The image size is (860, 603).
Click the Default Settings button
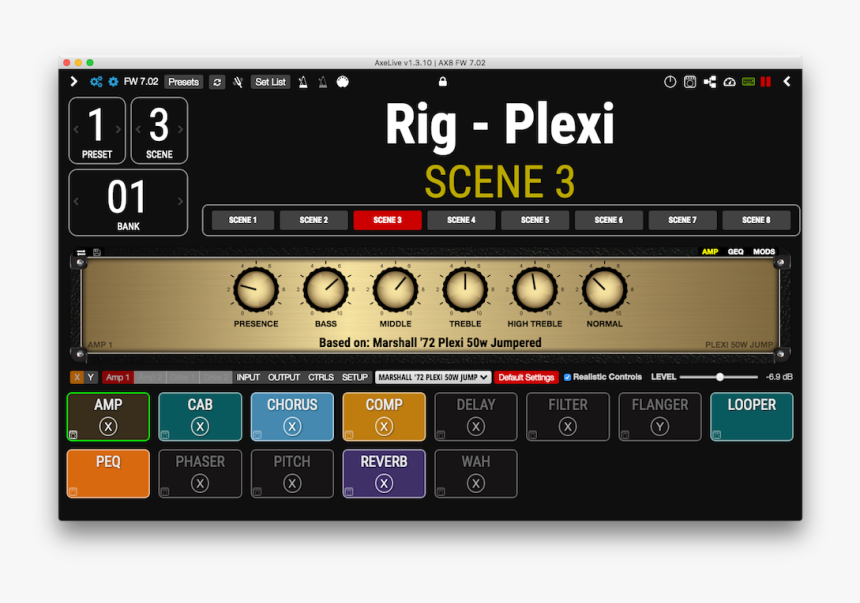pyautogui.click(x=526, y=377)
